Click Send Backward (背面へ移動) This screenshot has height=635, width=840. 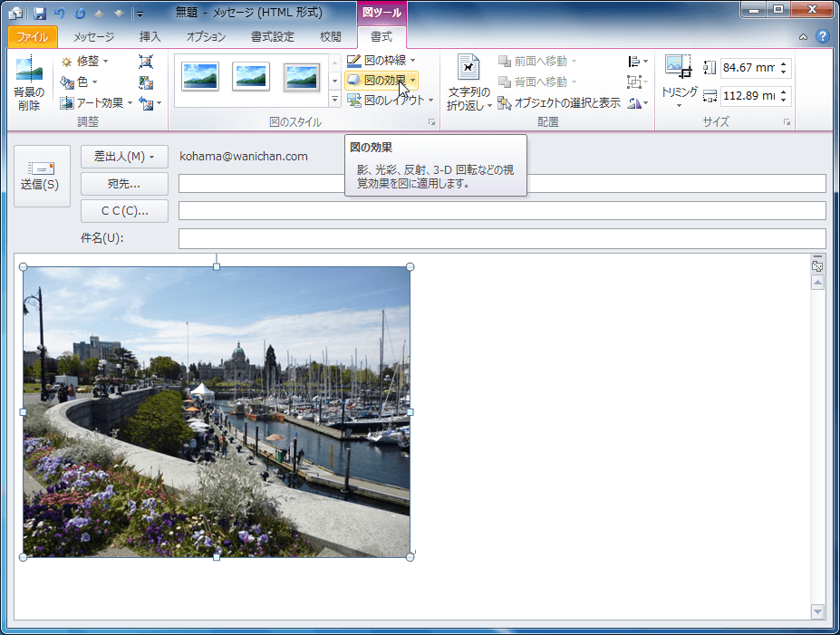click(x=536, y=82)
